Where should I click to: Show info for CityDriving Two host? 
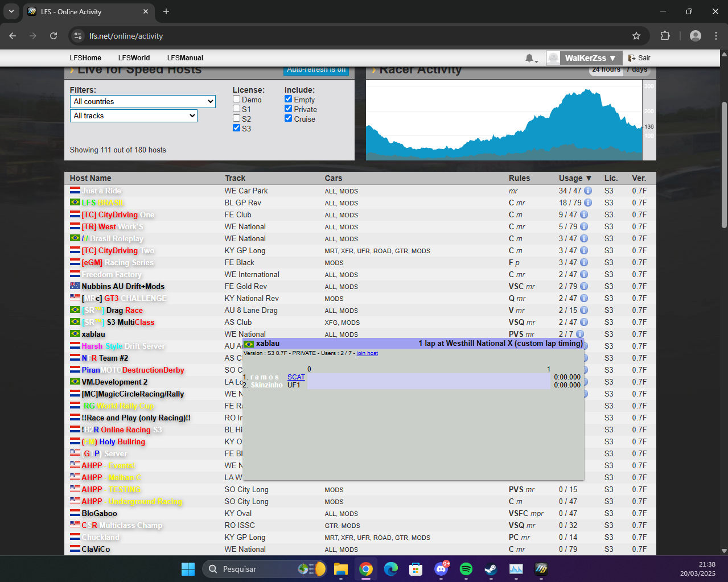click(x=584, y=251)
